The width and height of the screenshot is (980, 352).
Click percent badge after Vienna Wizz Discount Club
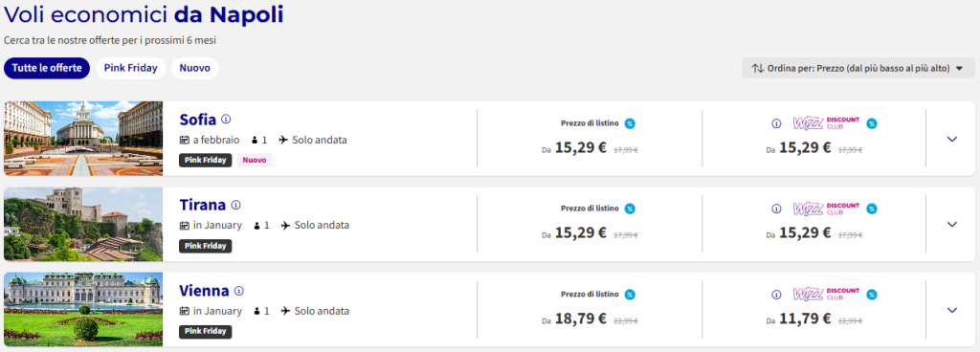[x=871, y=295]
